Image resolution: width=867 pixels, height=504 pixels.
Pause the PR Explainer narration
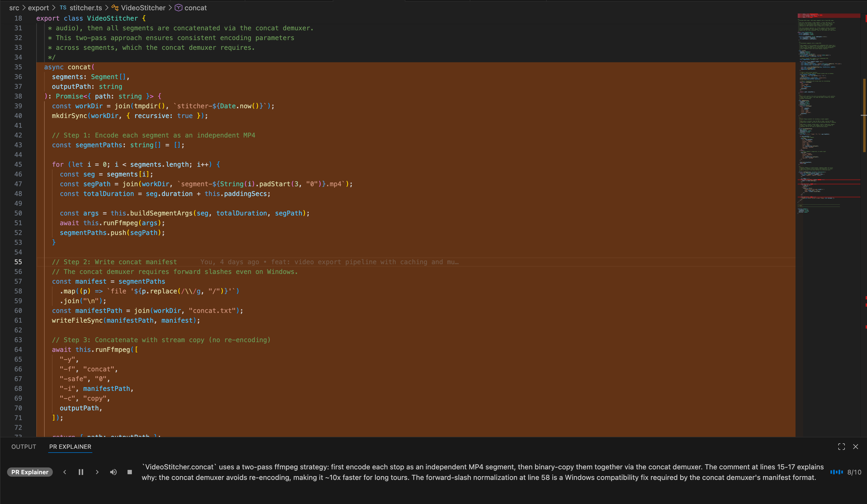81,472
